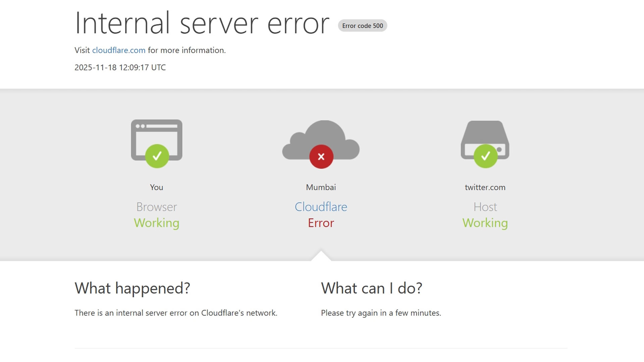The width and height of the screenshot is (644, 362).
Task: Click the Mumbai location label
Action: [x=321, y=187]
